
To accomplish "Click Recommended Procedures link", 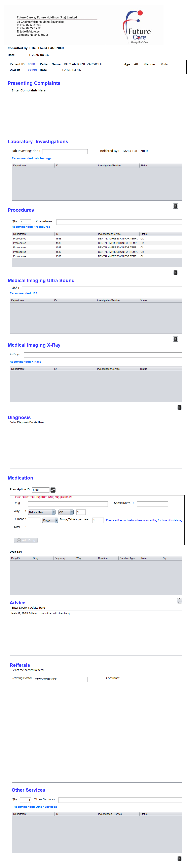I will (31, 226).
